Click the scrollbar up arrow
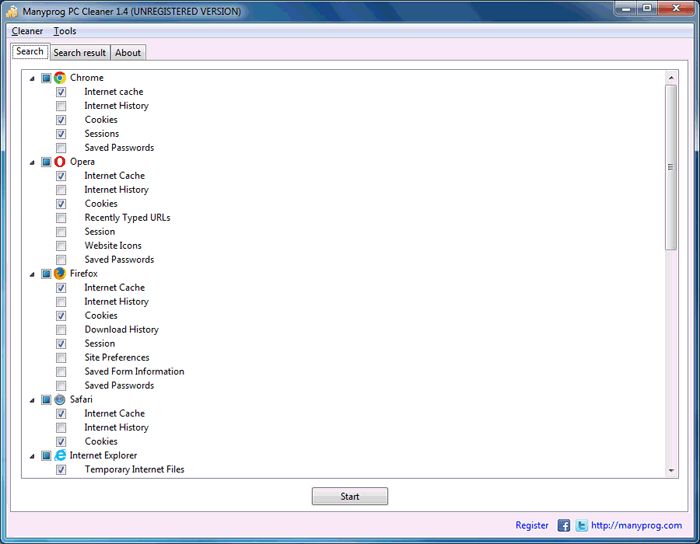The width and height of the screenshot is (700, 544). [671, 78]
